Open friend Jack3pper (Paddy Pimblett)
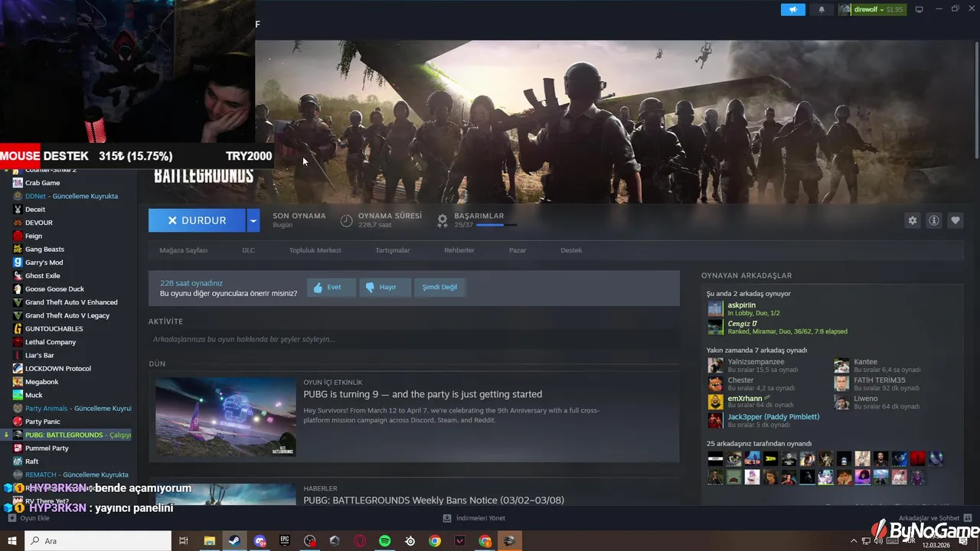980x551 pixels. pyautogui.click(x=773, y=416)
